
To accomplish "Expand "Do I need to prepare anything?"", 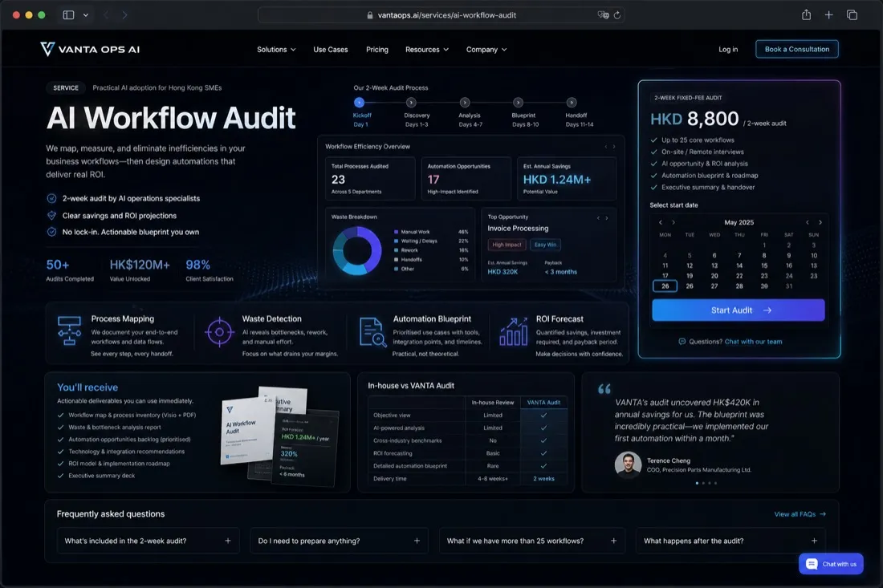I will coord(339,541).
